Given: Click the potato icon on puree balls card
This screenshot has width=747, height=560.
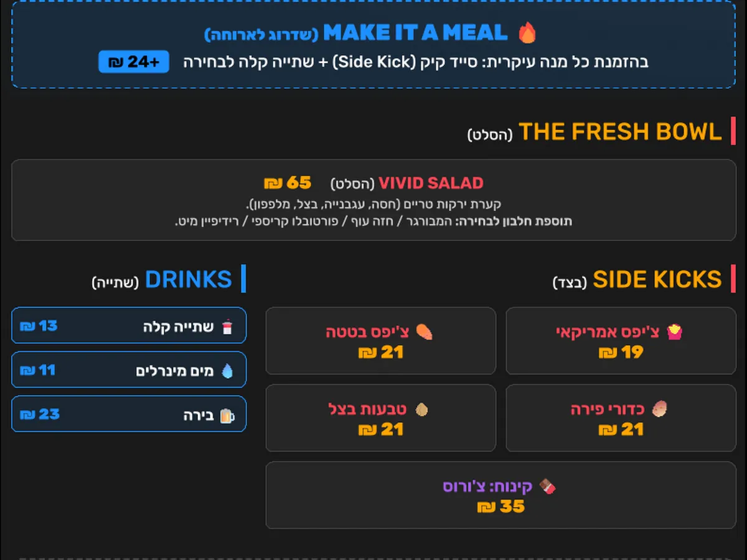Looking at the screenshot, I should [x=660, y=409].
